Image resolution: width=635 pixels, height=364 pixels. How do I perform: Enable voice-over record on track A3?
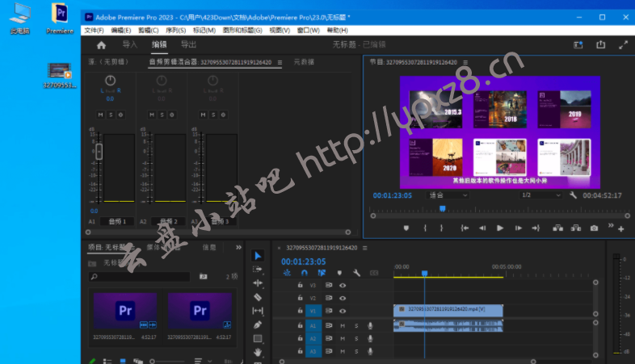370,351
